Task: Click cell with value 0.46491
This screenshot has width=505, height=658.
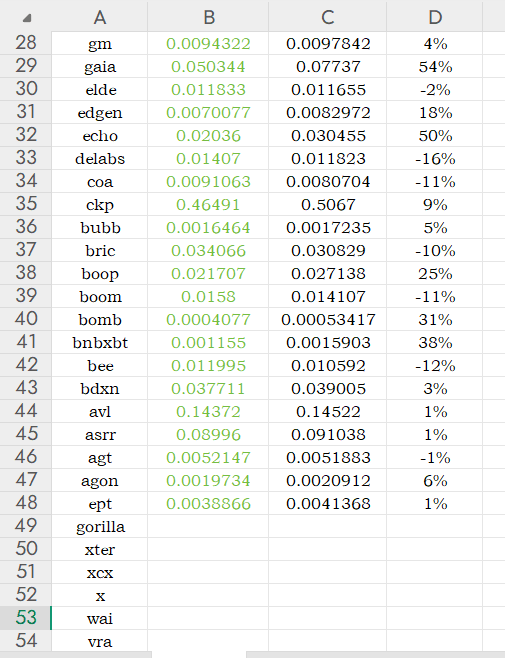Action: click(x=208, y=204)
